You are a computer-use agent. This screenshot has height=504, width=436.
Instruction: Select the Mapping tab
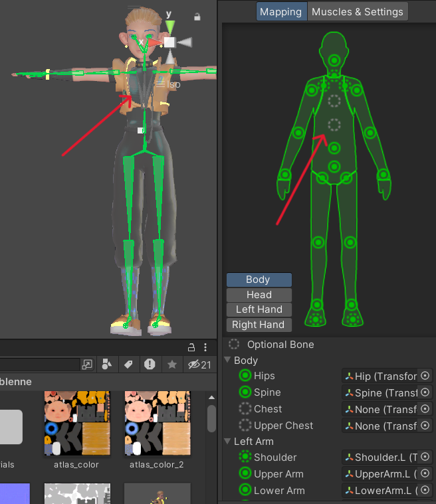281,12
